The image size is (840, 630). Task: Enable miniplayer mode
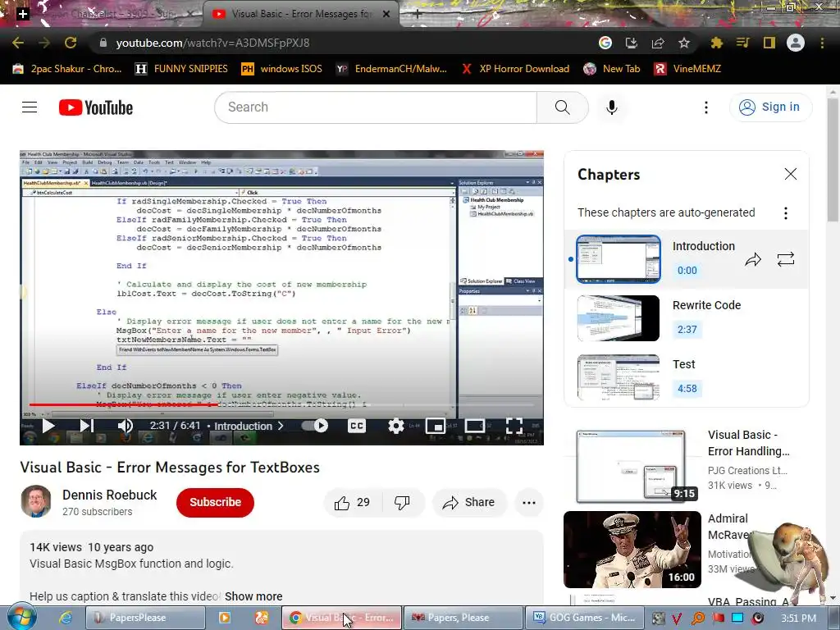pos(435,426)
